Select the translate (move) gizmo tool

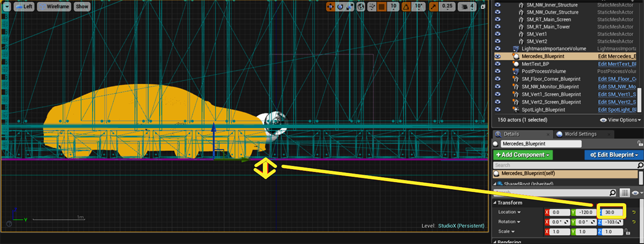(x=330, y=7)
